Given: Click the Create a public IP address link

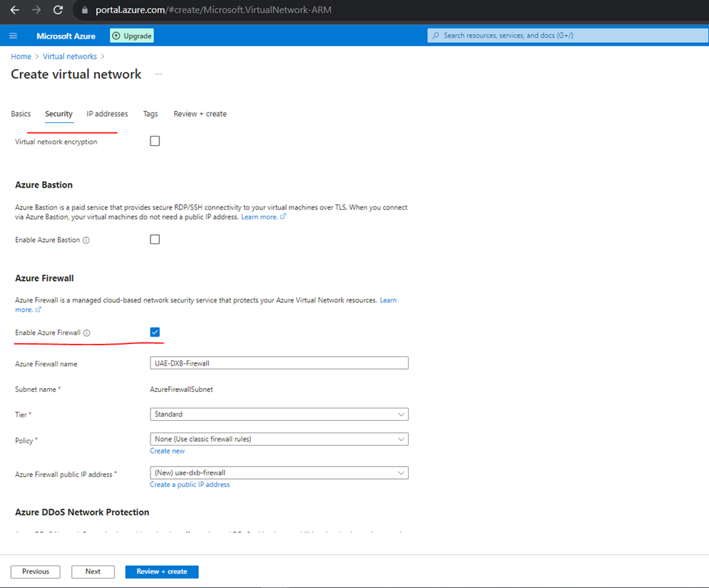Looking at the screenshot, I should tap(190, 485).
